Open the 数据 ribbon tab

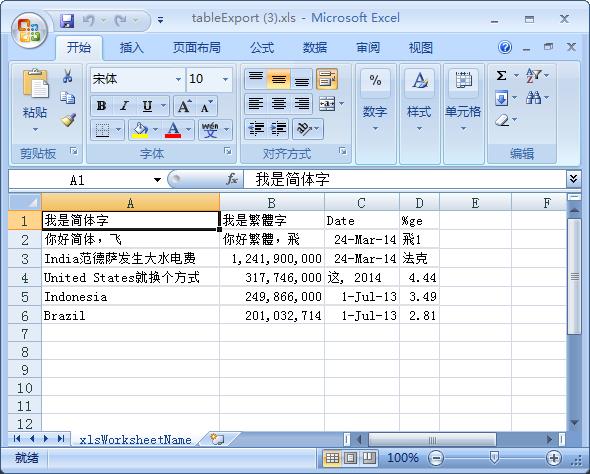315,48
